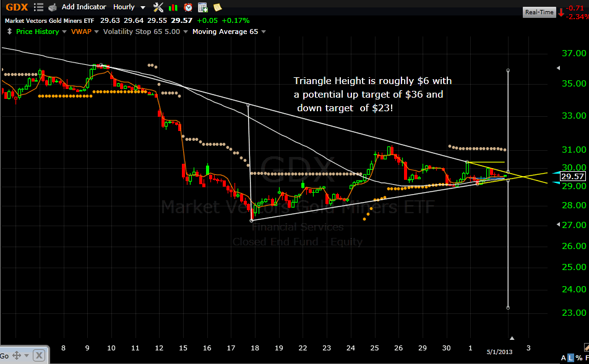Click the gray trade ticket icon
Viewport: 589px width, 364px height.
tap(53, 7)
